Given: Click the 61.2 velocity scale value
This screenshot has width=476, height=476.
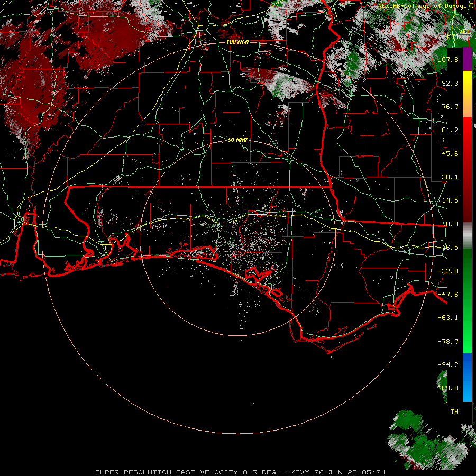Looking at the screenshot, I should tap(450, 130).
